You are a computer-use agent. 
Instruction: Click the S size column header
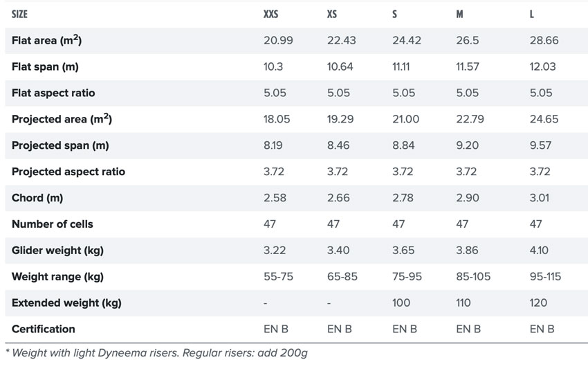point(394,15)
